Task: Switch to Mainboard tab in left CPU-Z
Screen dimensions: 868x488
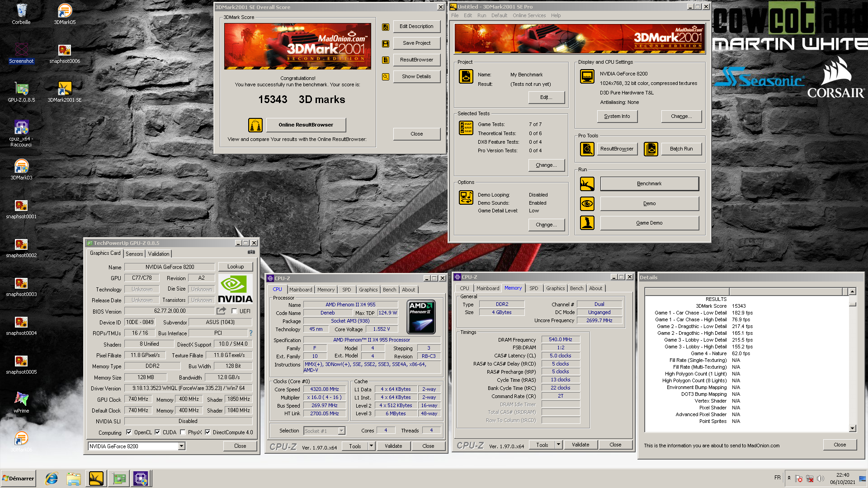Action: coord(301,290)
